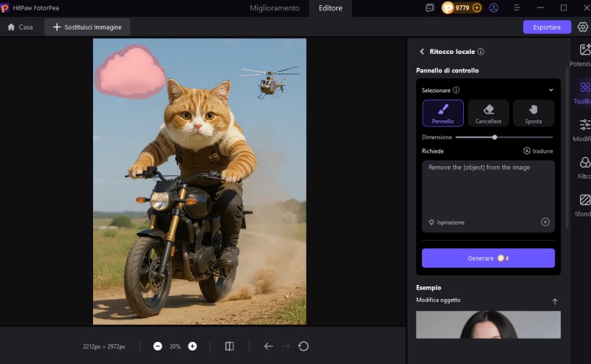Open the Modifica adjustments sidebar item
Viewport: 591px width, 364px height.
pos(582,130)
